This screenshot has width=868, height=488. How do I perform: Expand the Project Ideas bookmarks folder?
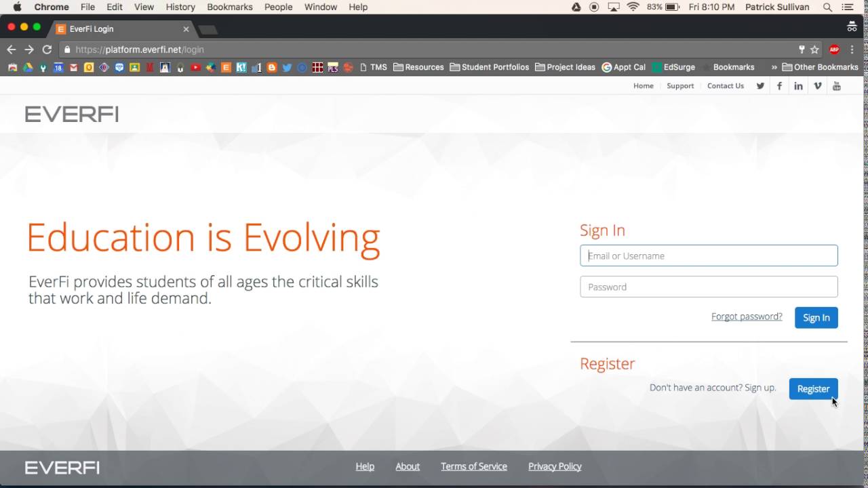click(x=565, y=67)
